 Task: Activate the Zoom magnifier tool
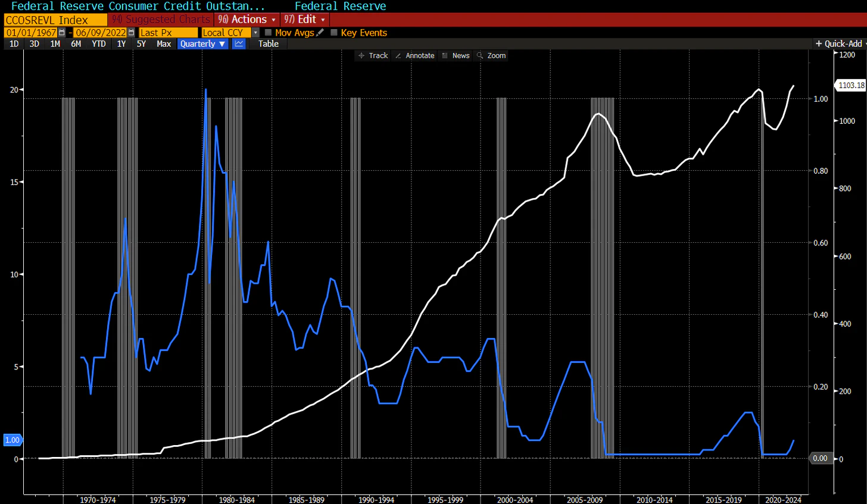(x=491, y=55)
